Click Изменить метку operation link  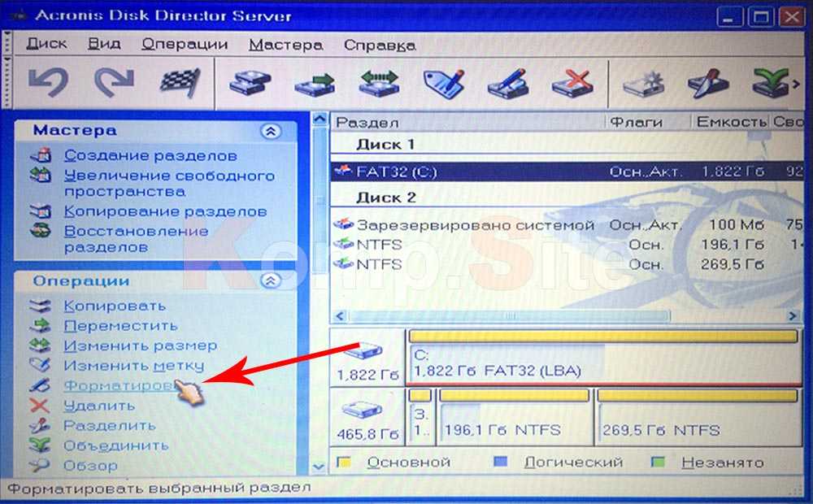tap(134, 366)
